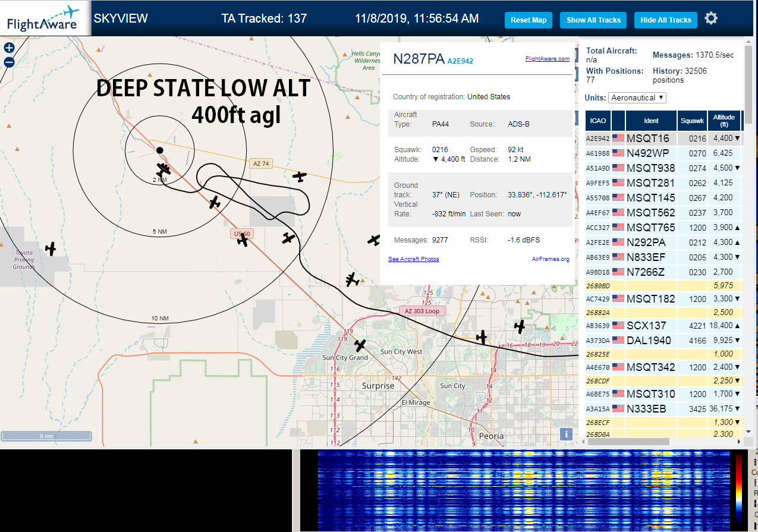
Task: Click US flag icon in MSQT342 row
Action: coord(618,367)
